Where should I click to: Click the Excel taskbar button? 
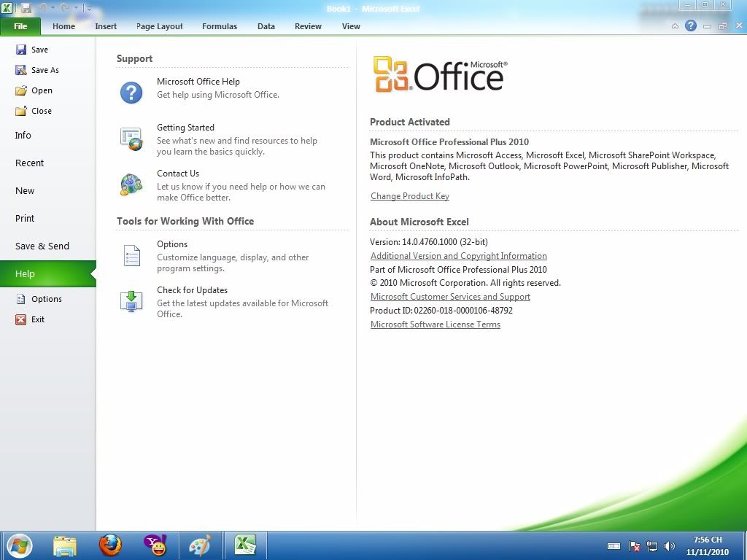tap(245, 545)
